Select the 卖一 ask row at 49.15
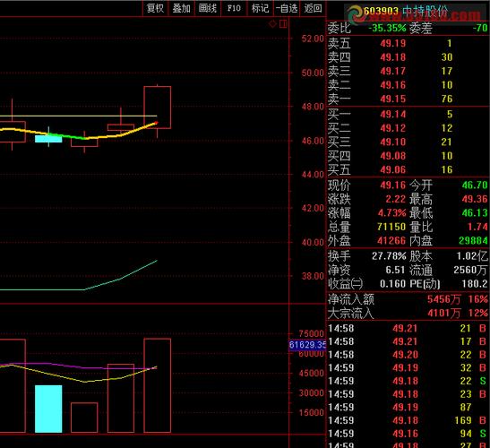 (408, 99)
